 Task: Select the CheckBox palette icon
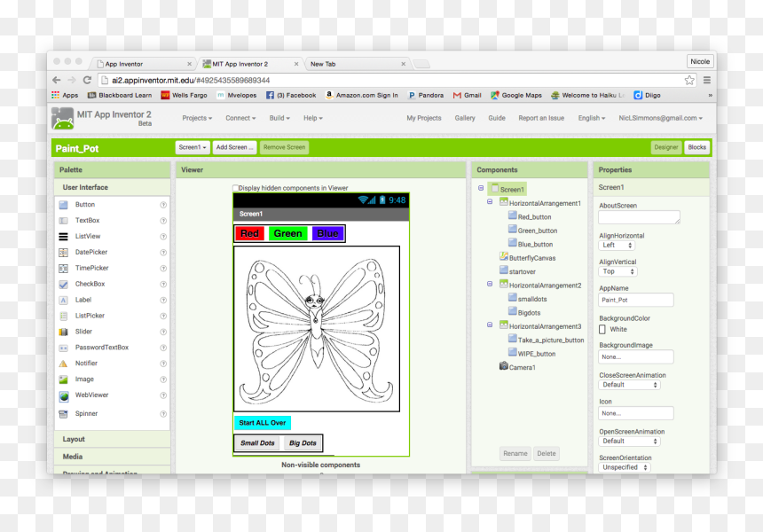click(63, 284)
